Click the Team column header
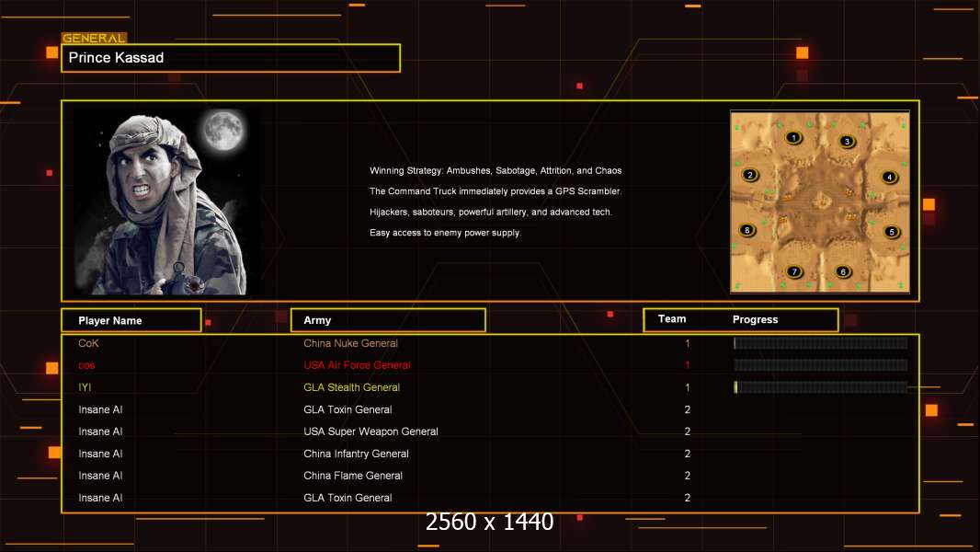This screenshot has height=552, width=980. click(x=672, y=319)
